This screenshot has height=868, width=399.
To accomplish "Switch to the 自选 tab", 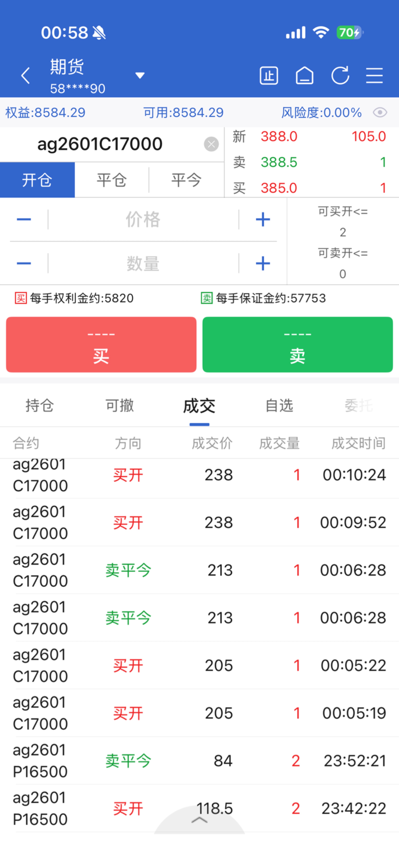I will pos(279,406).
